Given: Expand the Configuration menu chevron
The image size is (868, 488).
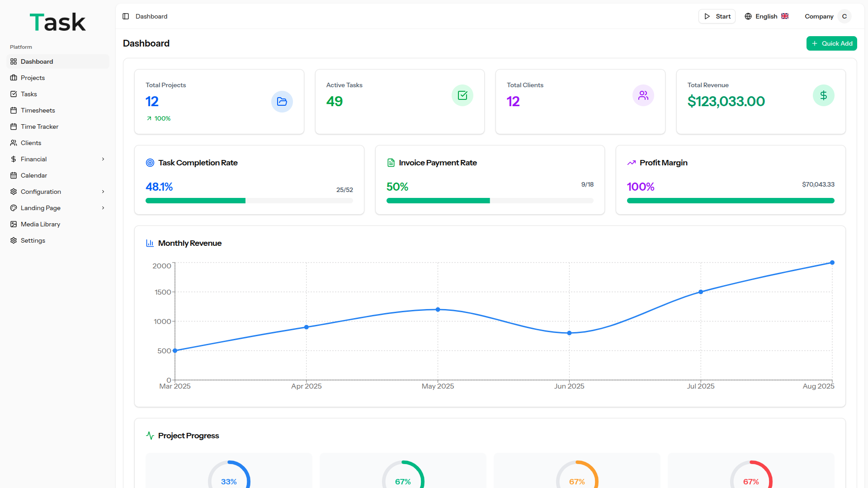Looking at the screenshot, I should [x=103, y=192].
